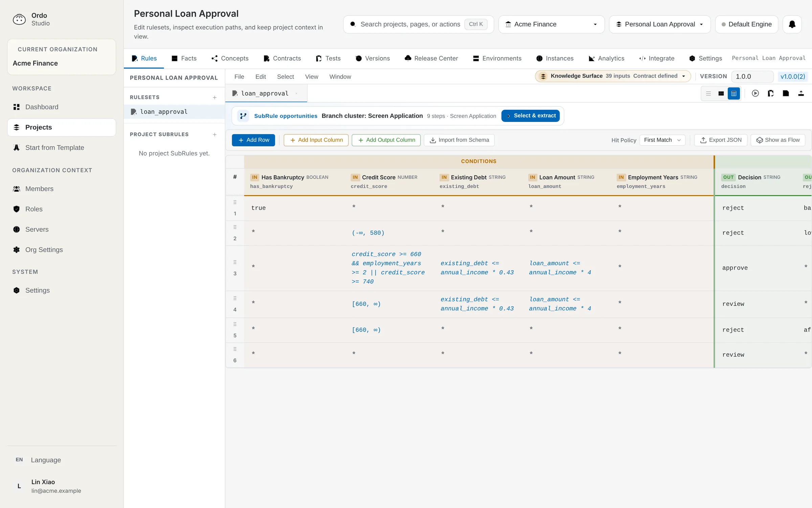Open the Dashboard workspace item
The width and height of the screenshot is (812, 508).
click(x=62, y=107)
